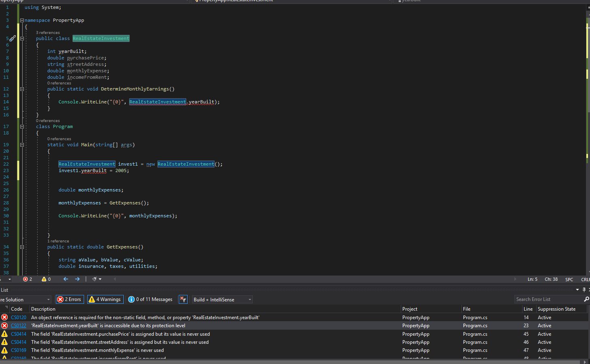Open the CS0120 error code link
Image resolution: width=590 pixels, height=364 pixels.
[x=19, y=318]
